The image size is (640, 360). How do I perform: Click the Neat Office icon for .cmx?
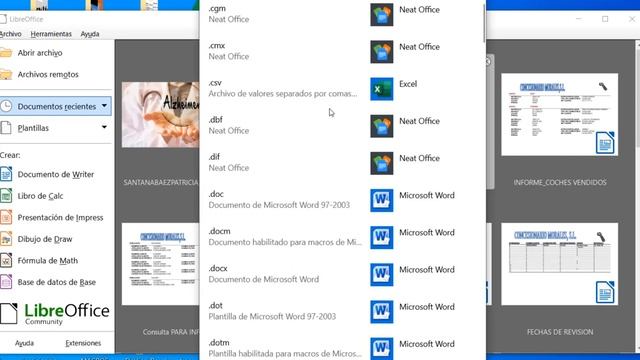click(382, 52)
